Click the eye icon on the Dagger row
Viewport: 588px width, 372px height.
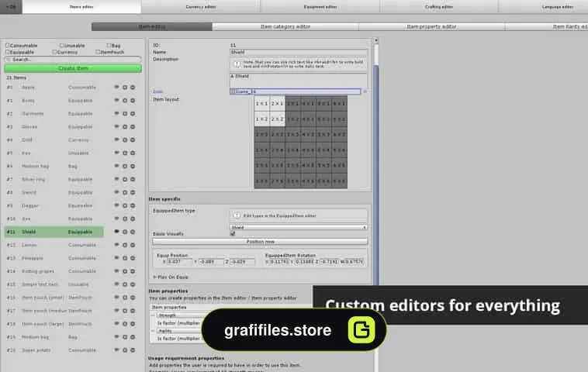(x=116, y=205)
